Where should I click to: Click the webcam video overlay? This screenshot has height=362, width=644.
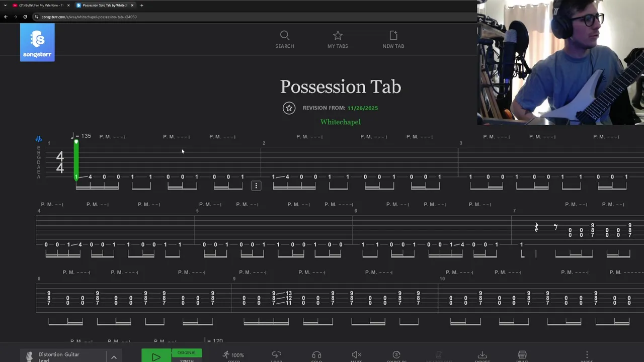pyautogui.click(x=560, y=62)
